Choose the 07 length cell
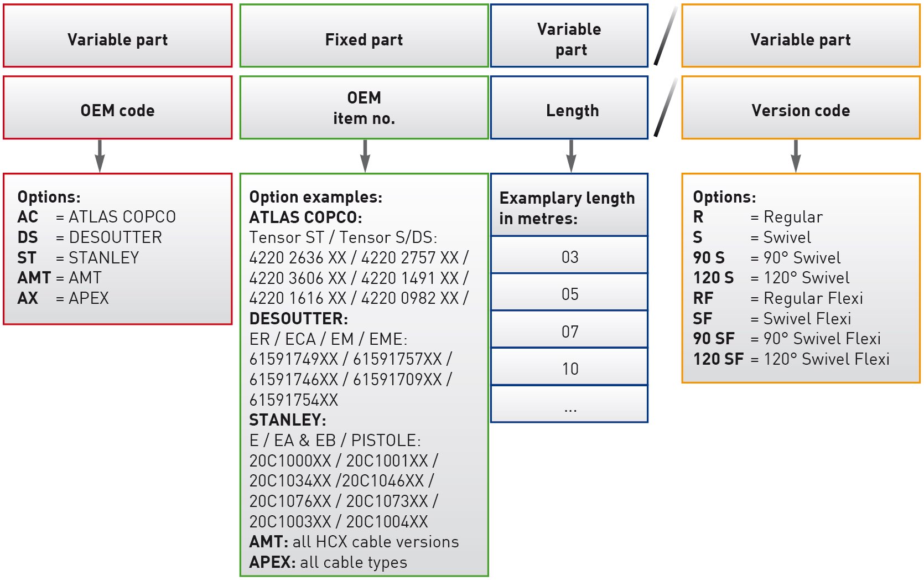 click(569, 331)
